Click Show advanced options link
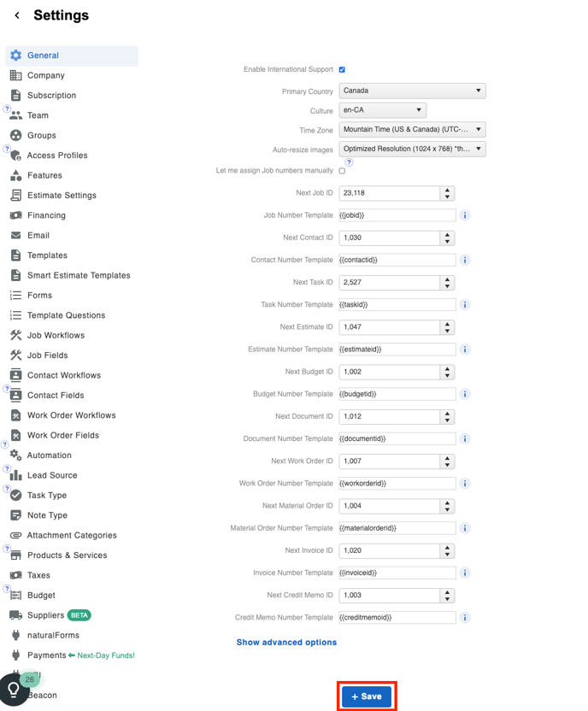This screenshot has width=588, height=711. click(x=286, y=643)
